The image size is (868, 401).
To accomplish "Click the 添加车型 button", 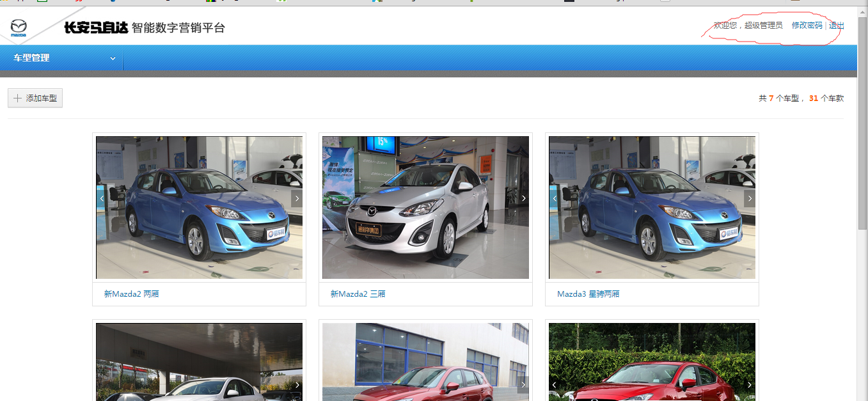I will [x=35, y=98].
